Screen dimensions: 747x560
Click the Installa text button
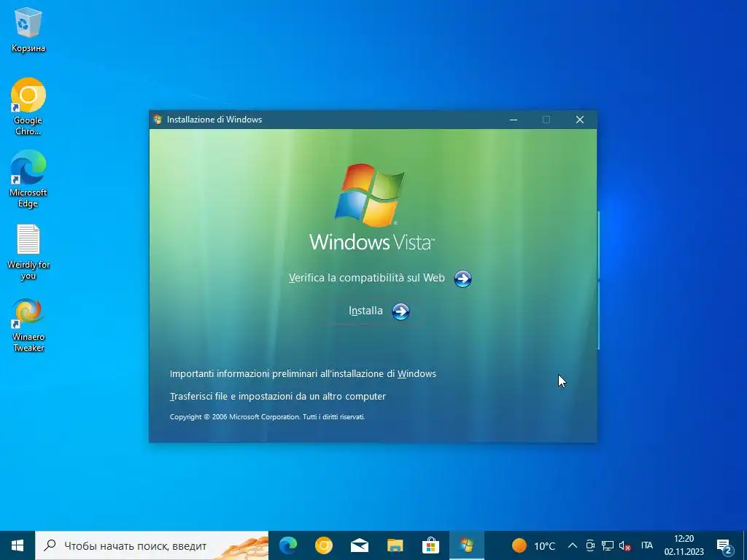(x=365, y=311)
